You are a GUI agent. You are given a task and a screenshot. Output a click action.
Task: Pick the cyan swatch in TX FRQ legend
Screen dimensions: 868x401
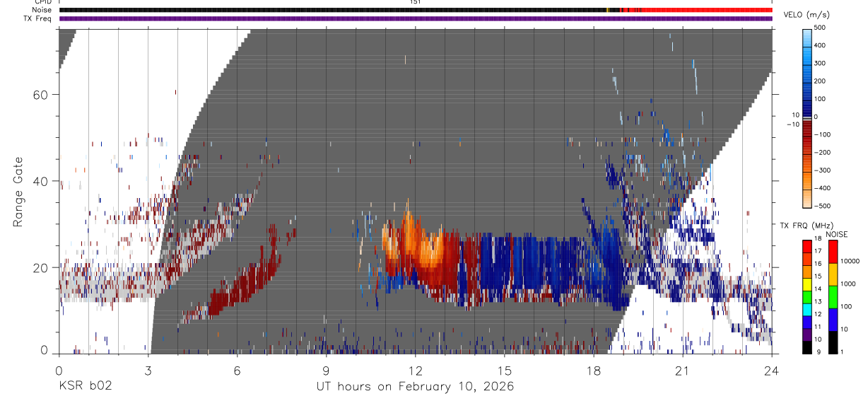pos(807,308)
